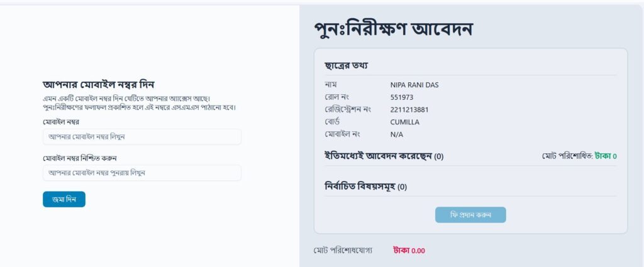The height and width of the screenshot is (267, 644).
Task: Select the student name NIPA RANI DAS
Action: tap(414, 85)
